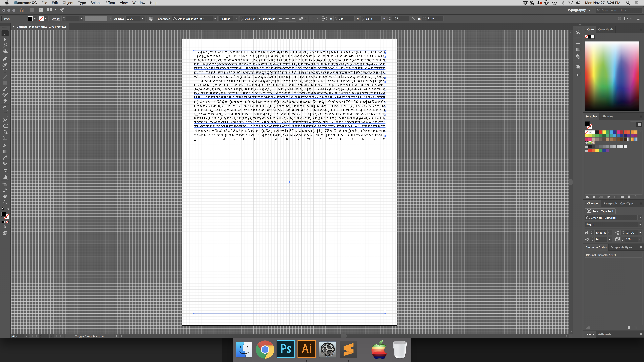
Task: Switch to Paragraph Styles tab
Action: (621, 247)
